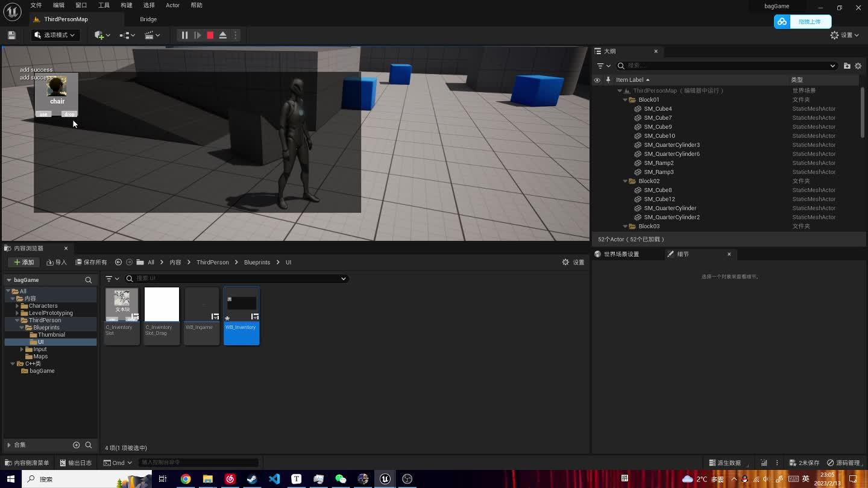
Task: Open the Blueprints toolbar icon
Action: point(124,35)
